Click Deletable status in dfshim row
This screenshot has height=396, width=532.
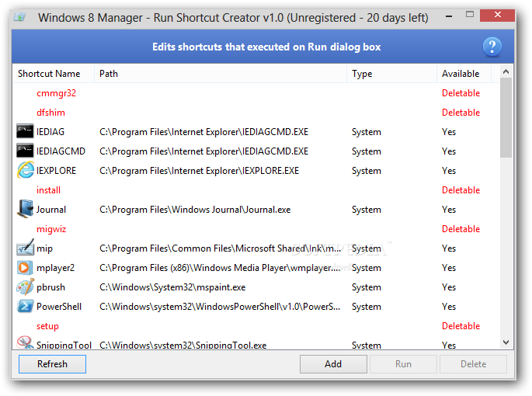pos(461,113)
